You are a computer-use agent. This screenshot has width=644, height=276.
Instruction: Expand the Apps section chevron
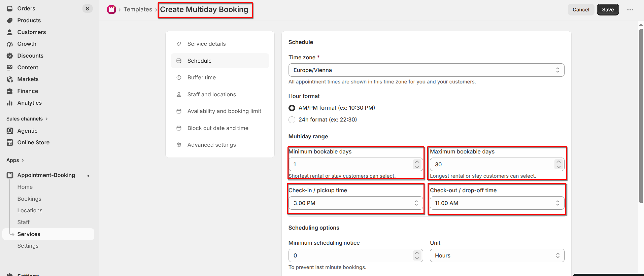(23, 160)
